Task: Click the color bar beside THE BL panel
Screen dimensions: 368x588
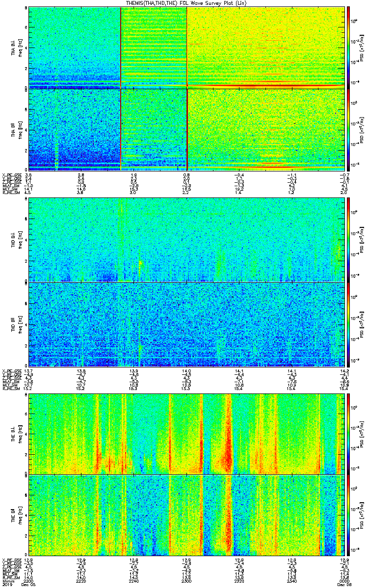Action: pyautogui.click(x=348, y=434)
